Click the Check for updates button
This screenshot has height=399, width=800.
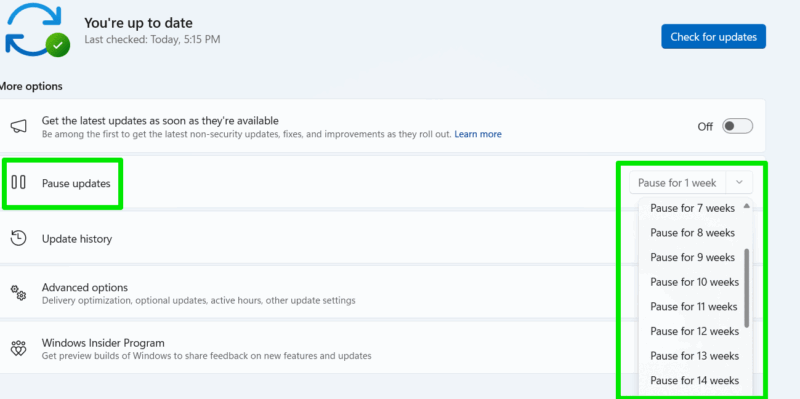point(713,37)
